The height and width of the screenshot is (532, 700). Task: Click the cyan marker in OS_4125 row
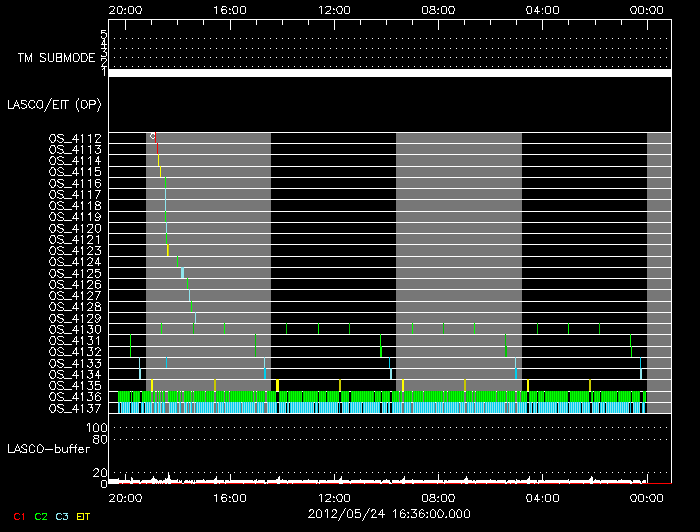point(182,273)
